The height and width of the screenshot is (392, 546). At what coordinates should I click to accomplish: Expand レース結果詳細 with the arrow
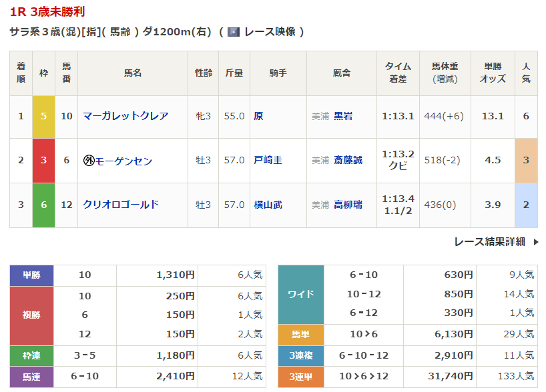coord(535,242)
